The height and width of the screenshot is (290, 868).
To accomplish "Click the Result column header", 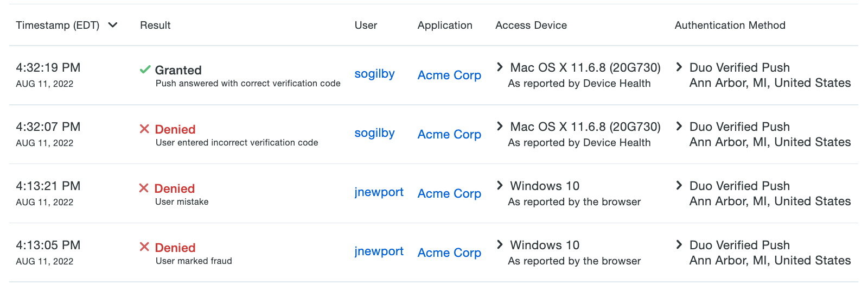I will pyautogui.click(x=155, y=25).
